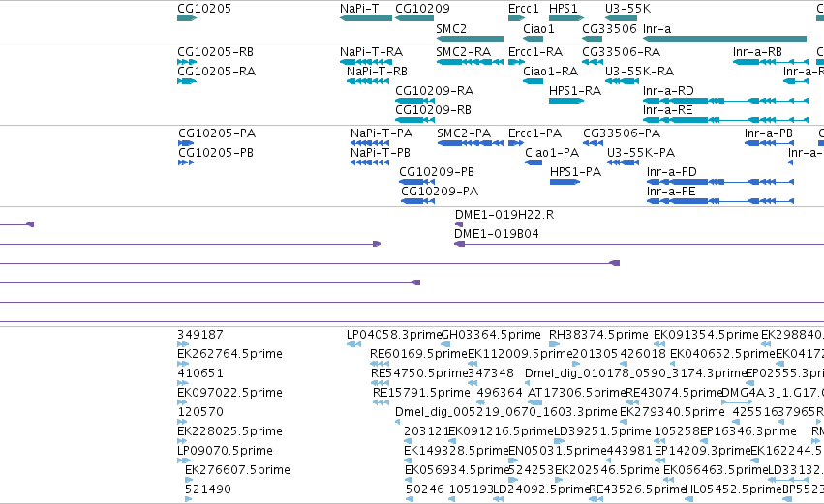Click the Ercc1-PA protein label
Image resolution: width=824 pixels, height=504 pixels.
[534, 133]
